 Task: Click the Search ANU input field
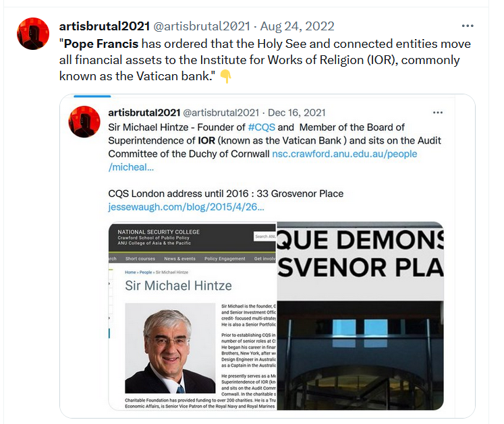tap(265, 237)
